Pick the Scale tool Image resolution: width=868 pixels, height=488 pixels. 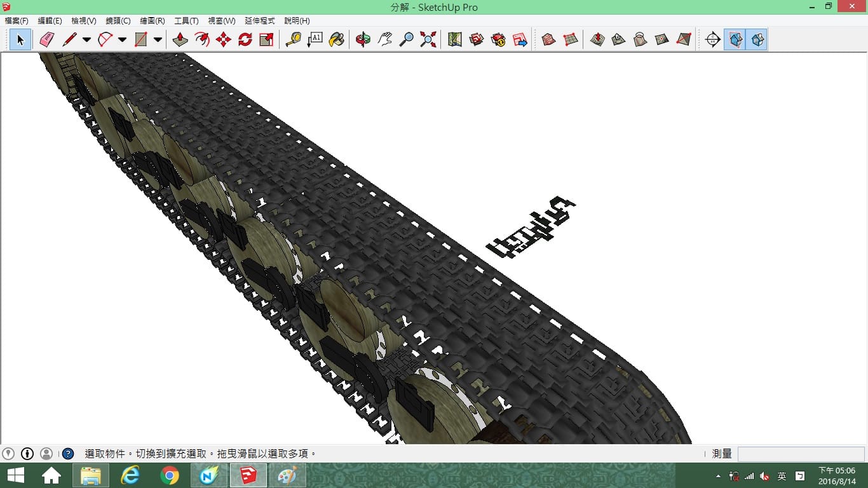(x=267, y=39)
